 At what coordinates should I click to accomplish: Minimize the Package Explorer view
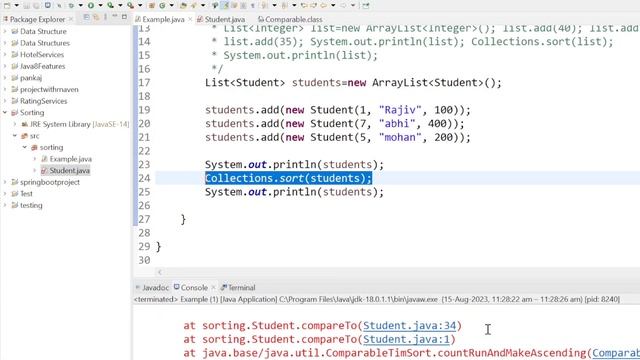[x=115, y=17]
